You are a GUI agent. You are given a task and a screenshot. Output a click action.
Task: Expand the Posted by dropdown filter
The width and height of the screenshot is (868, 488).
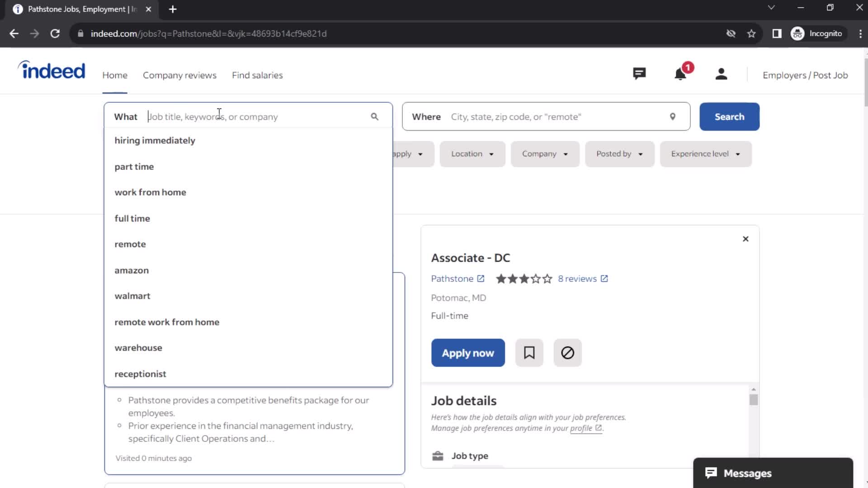[620, 154]
